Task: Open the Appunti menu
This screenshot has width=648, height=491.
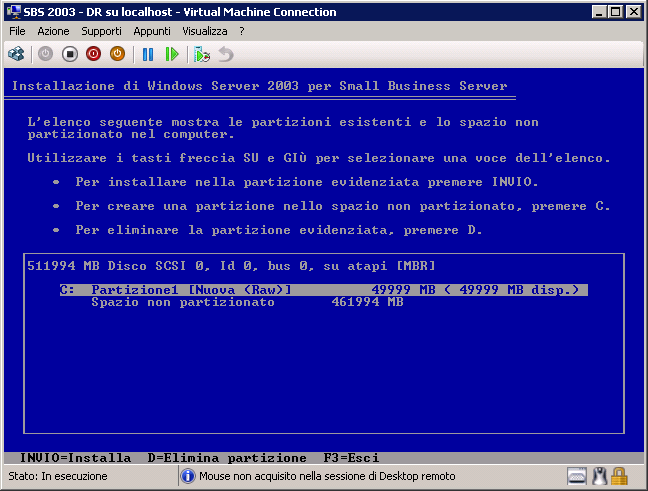Action: (152, 31)
